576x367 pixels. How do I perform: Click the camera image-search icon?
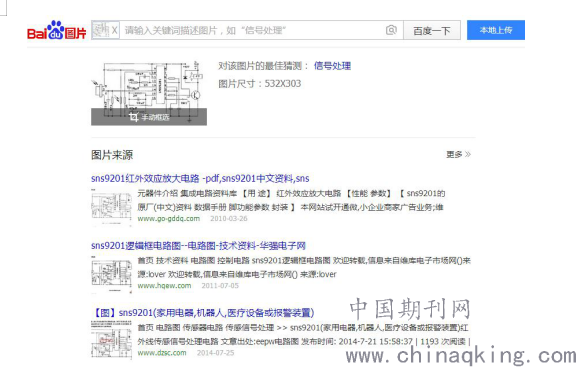[391, 30]
